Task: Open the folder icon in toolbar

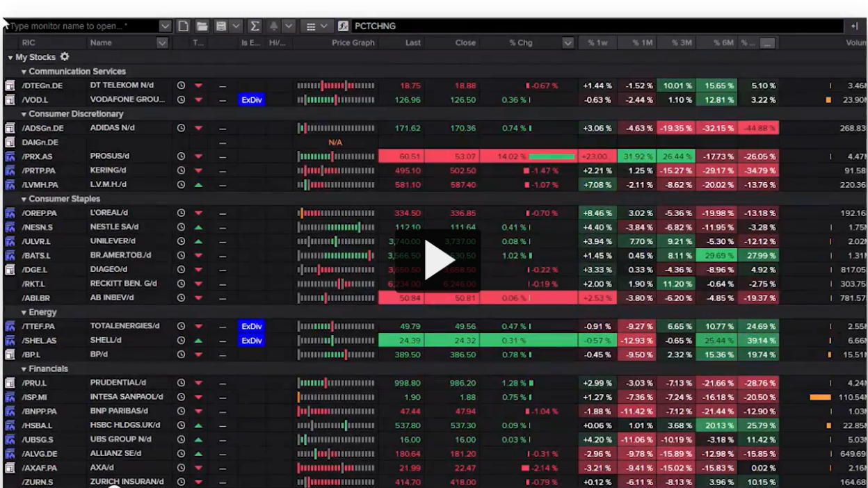Action: click(x=202, y=26)
